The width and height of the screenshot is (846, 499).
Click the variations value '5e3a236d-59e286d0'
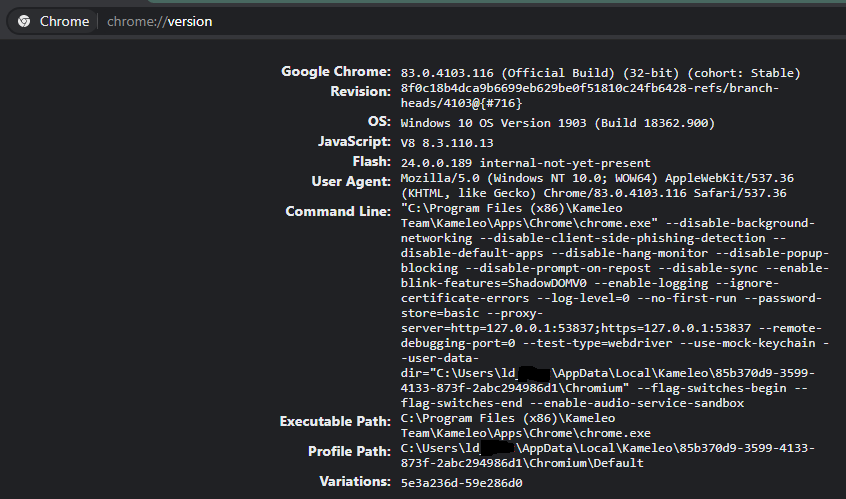click(461, 483)
